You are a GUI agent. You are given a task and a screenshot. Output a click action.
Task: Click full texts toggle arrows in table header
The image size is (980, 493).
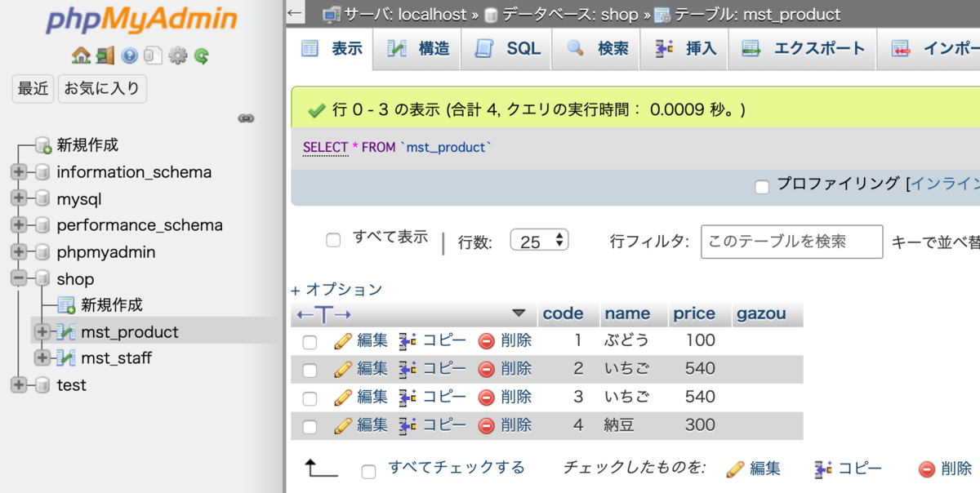(x=323, y=314)
